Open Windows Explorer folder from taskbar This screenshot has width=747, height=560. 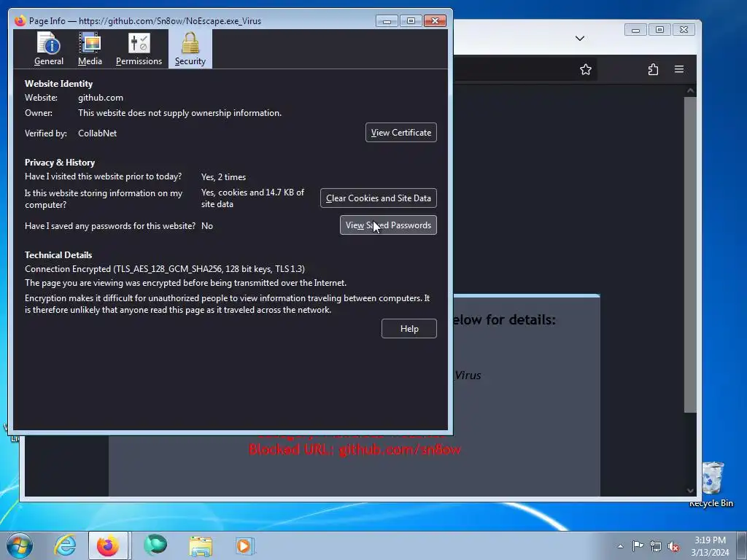click(x=201, y=545)
